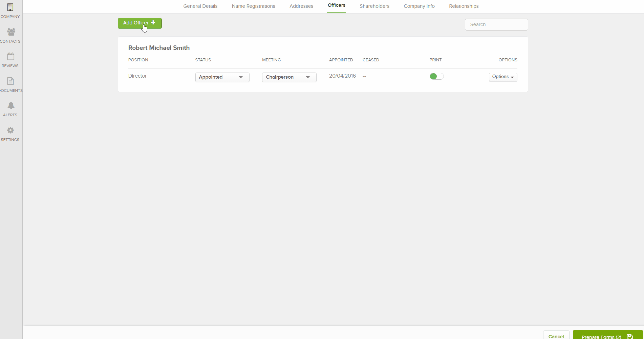Open the Documents page icon in sidebar

tap(10, 81)
